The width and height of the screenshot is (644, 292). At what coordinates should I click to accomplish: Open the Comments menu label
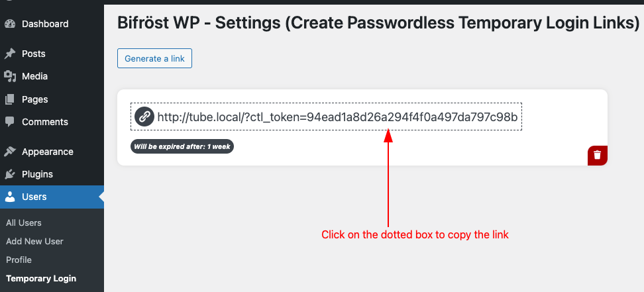[x=45, y=122]
